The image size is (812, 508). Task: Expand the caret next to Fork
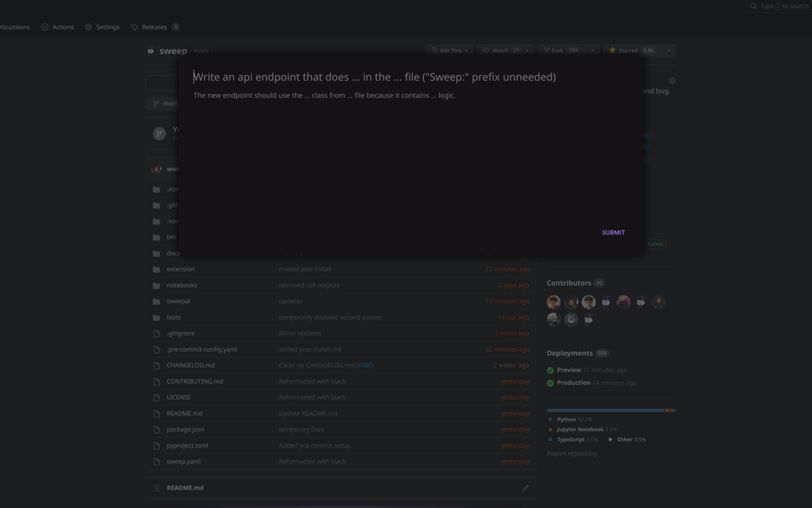coord(593,50)
